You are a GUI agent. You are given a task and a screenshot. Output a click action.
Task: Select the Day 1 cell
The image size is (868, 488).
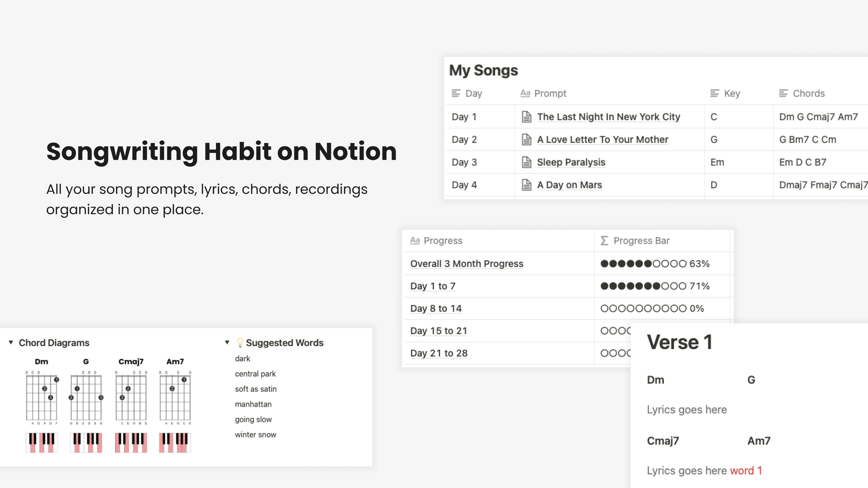[x=480, y=117]
